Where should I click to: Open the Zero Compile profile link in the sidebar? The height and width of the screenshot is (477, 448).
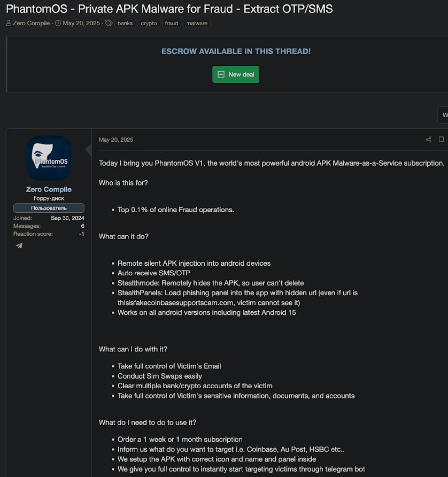click(49, 189)
